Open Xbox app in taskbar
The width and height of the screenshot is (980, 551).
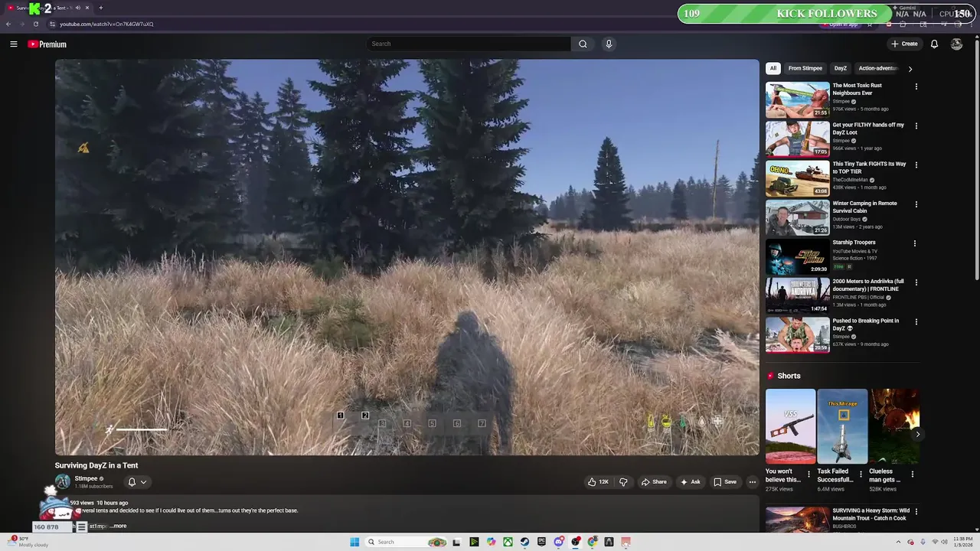coord(508,542)
